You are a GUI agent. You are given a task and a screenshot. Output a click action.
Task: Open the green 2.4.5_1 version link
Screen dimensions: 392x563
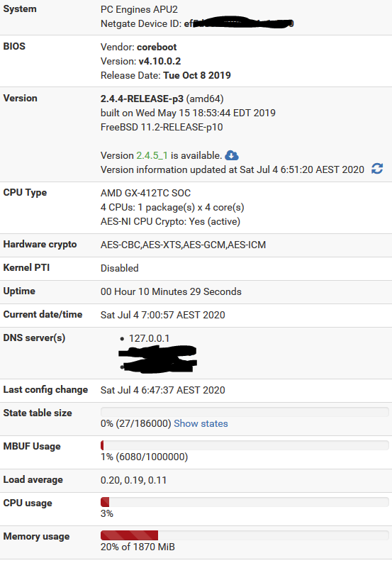(152, 155)
